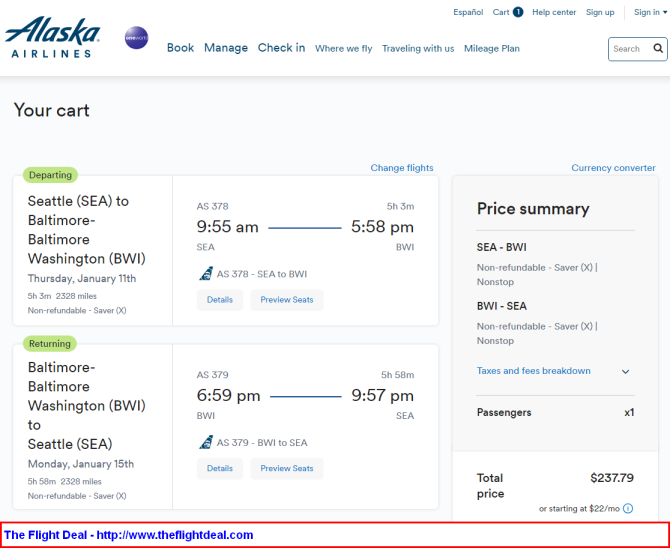Screen dimensions: 670x548
Task: Select Check in from the navigation
Action: coord(281,47)
